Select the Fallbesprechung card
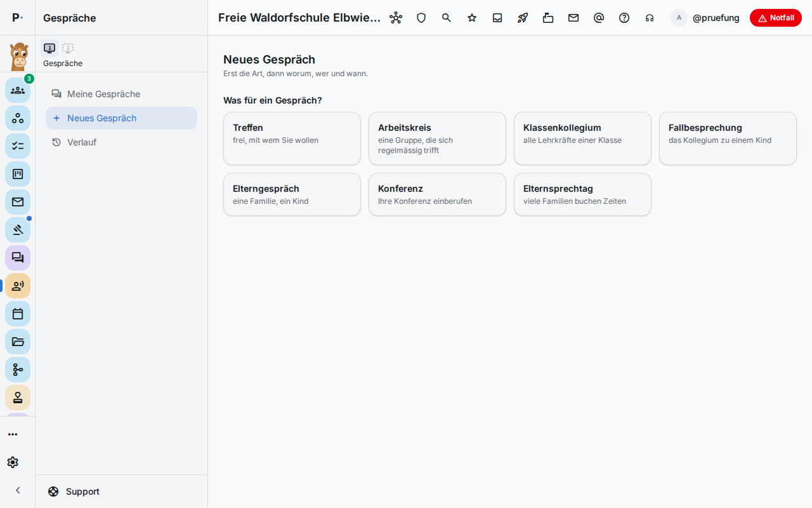Viewport: 812px width, 508px height. pos(728,138)
